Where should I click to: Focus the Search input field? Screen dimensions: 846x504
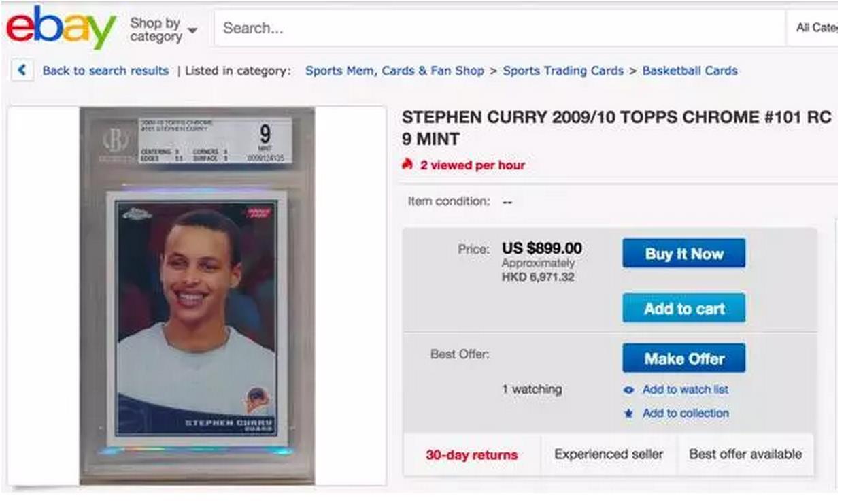point(500,29)
